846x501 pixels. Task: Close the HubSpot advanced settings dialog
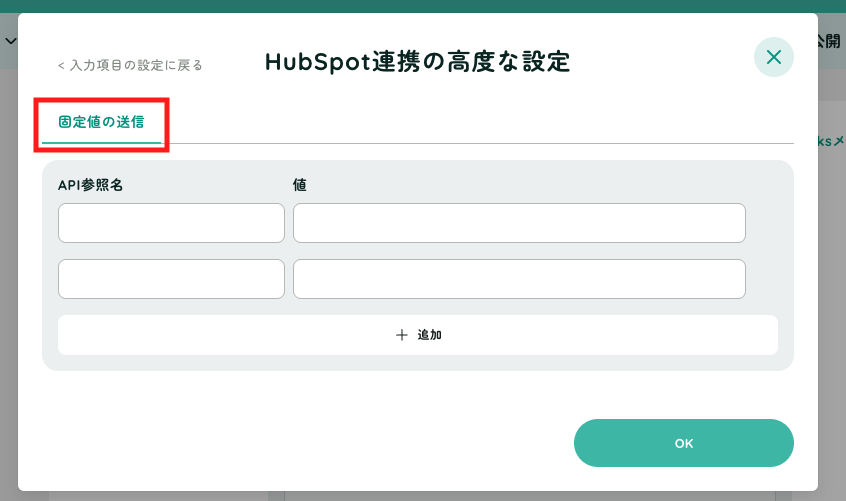click(773, 57)
